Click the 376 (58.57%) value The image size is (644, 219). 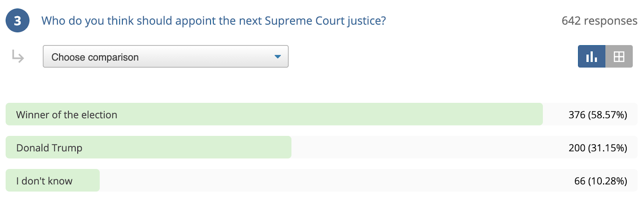coord(598,115)
